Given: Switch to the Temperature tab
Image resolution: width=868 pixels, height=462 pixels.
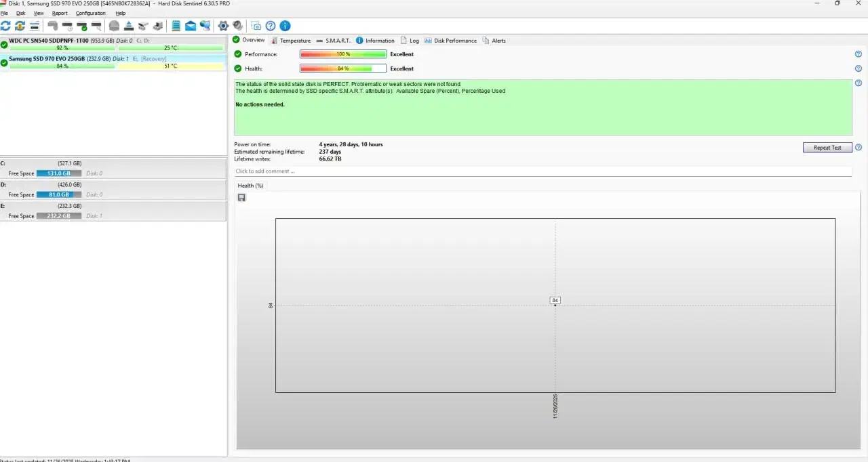Looking at the screenshot, I should click(x=291, y=41).
